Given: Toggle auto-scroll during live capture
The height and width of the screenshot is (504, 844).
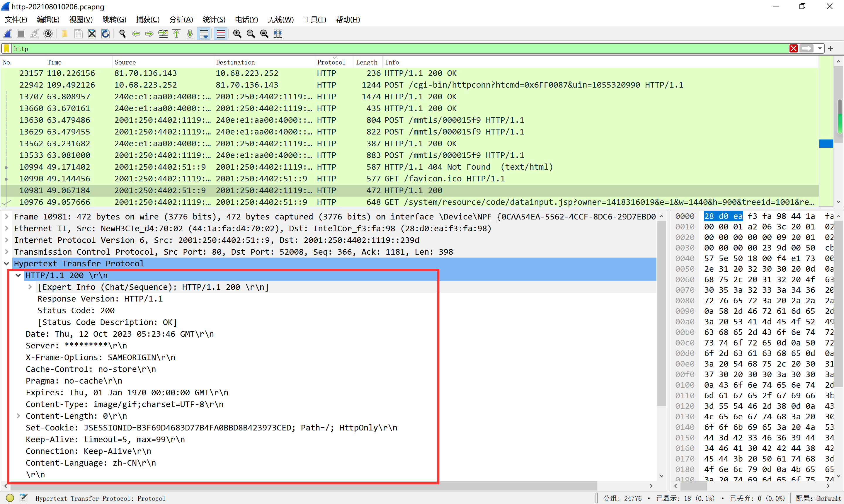Looking at the screenshot, I should point(204,34).
